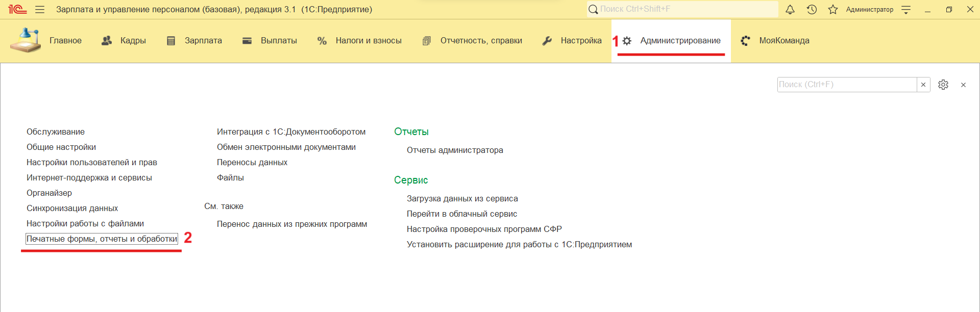This screenshot has height=312, width=980.
Task: Open the hamburger main menu icon
Action: click(x=40, y=10)
